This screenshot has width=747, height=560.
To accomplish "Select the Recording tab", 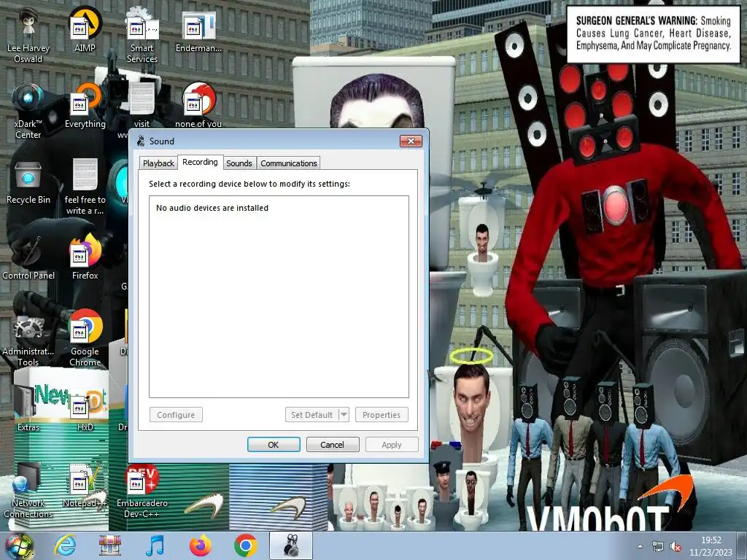I will 200,163.
